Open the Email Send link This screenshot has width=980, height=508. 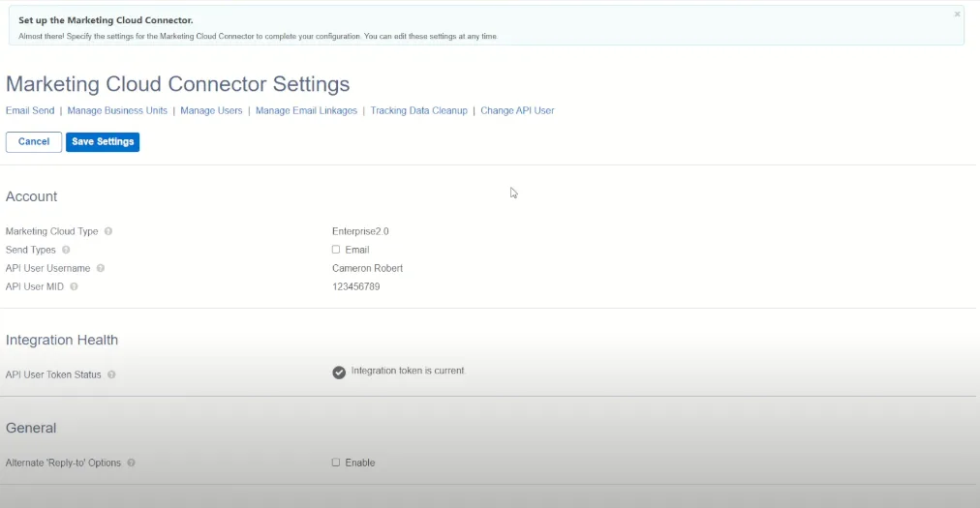(x=30, y=111)
